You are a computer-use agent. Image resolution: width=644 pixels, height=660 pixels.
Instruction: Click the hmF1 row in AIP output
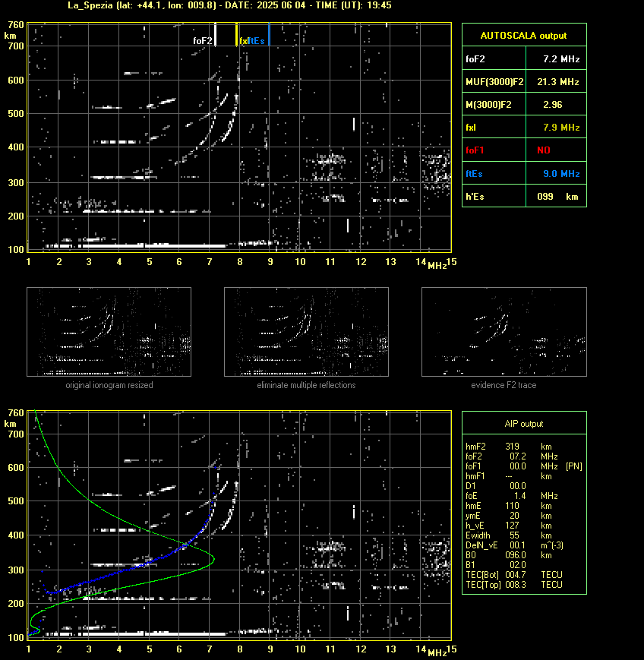point(509,476)
